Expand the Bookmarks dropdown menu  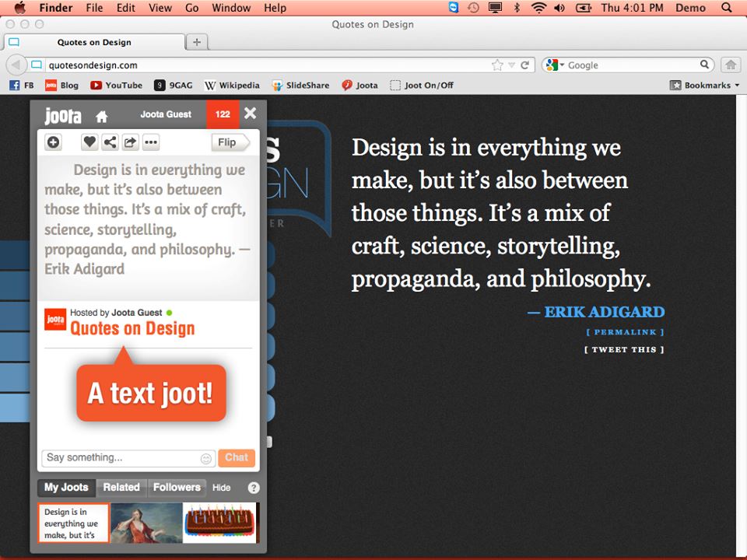pyautogui.click(x=705, y=86)
